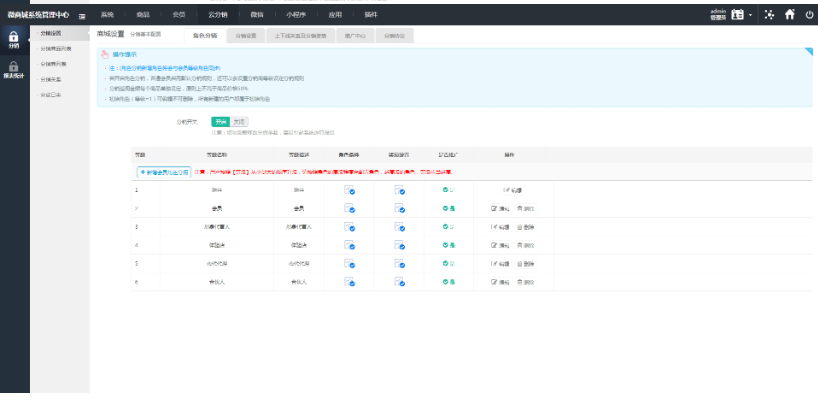Open the home page icon in header
818x400 pixels.
790,15
